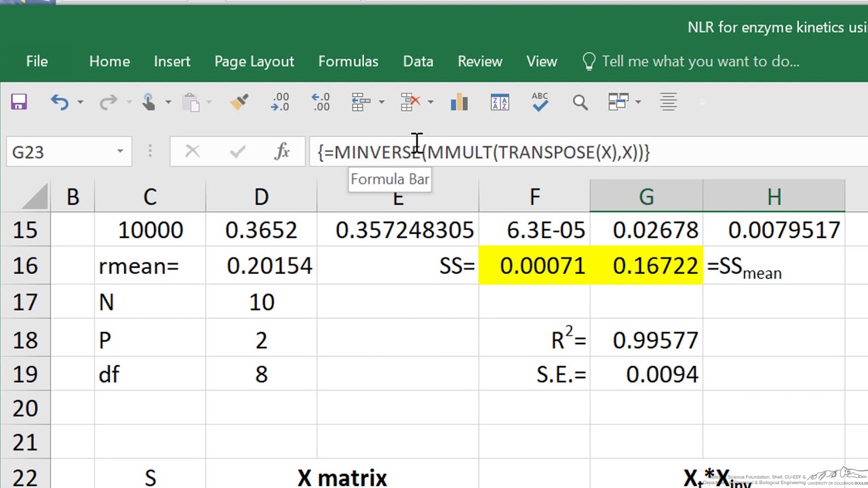Viewport: 868px width, 488px height.
Task: Switch to the Data ribbon tab
Action: [x=418, y=62]
